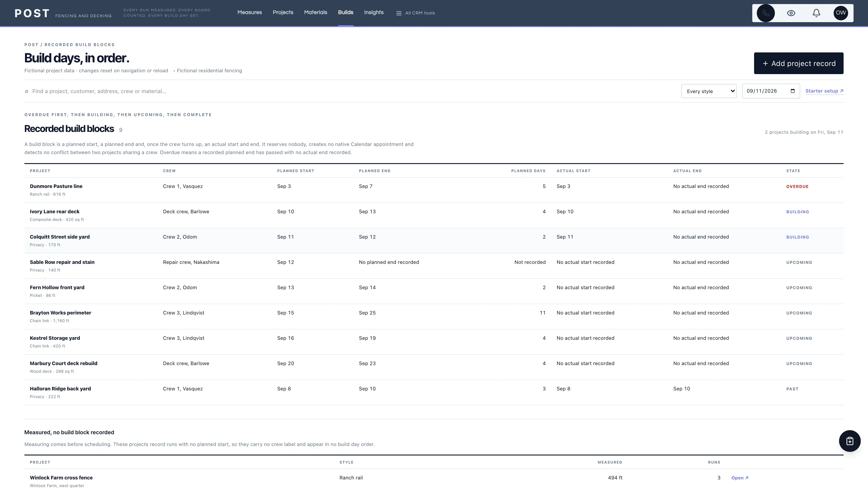Click the 09/11/2026 date input
The width and height of the screenshot is (868, 488).
pyautogui.click(x=771, y=91)
